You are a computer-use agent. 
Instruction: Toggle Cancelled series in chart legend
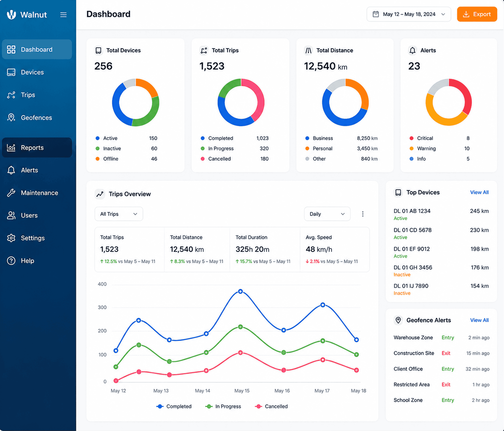pyautogui.click(x=271, y=406)
